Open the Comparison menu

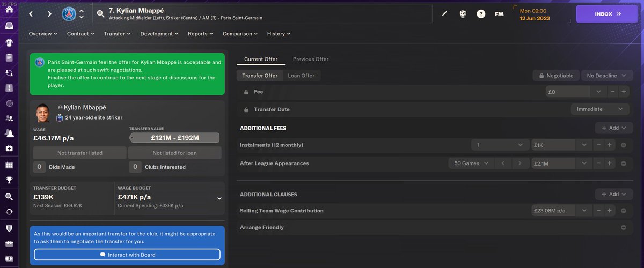240,34
